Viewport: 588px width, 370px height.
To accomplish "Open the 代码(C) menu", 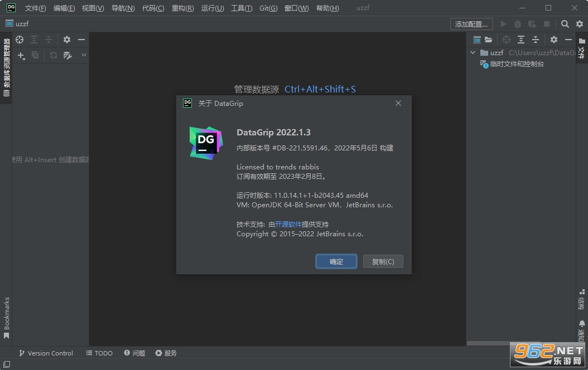I will (153, 8).
